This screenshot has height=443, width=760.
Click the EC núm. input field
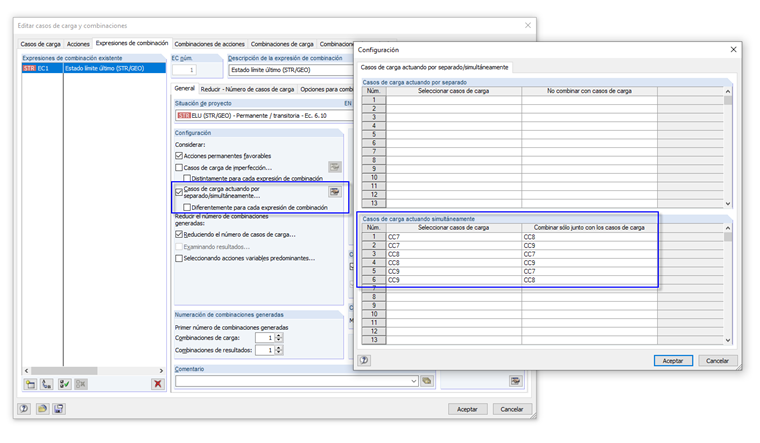pyautogui.click(x=184, y=70)
